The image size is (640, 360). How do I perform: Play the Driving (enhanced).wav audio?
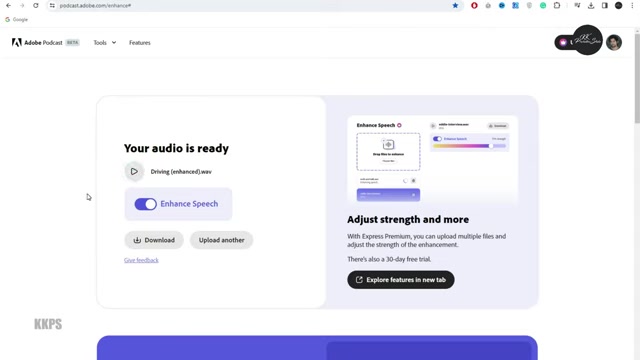pyautogui.click(x=134, y=171)
